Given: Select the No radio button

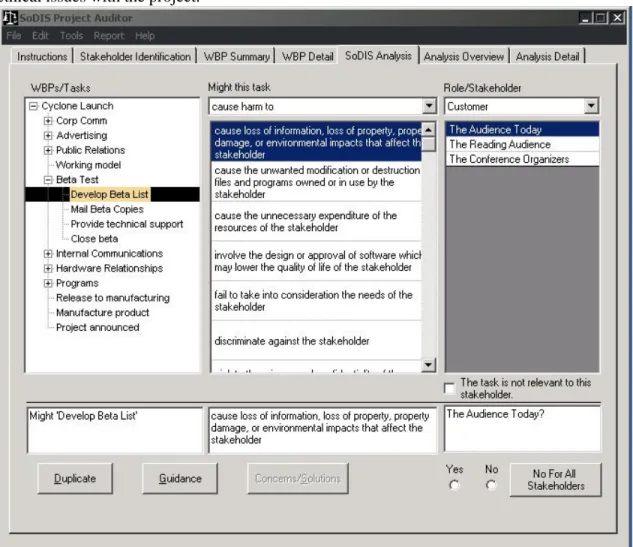Looking at the screenshot, I should point(491,485).
